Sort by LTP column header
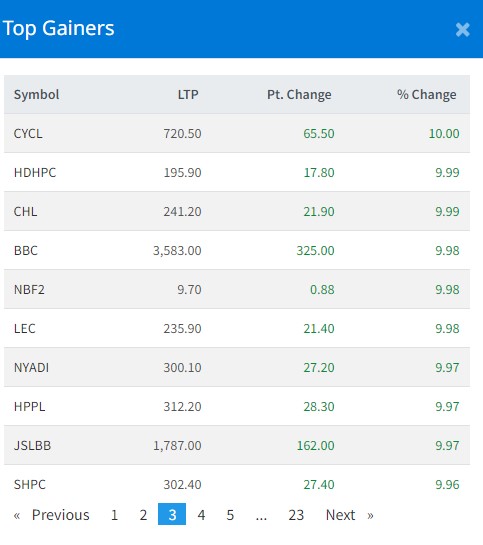Screen dimensions: 483x545 pyautogui.click(x=188, y=95)
